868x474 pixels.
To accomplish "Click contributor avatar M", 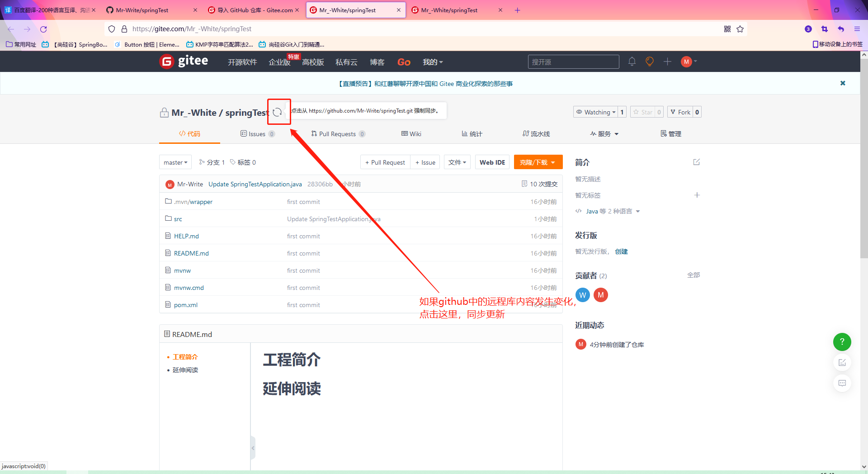I will tap(601, 295).
